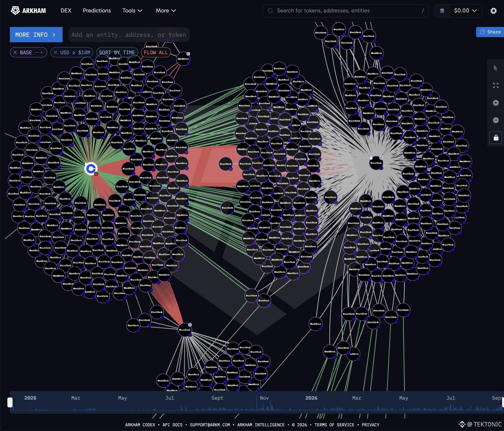The height and width of the screenshot is (431, 504).
Task: Click the Solana network icon
Action: [442, 11]
